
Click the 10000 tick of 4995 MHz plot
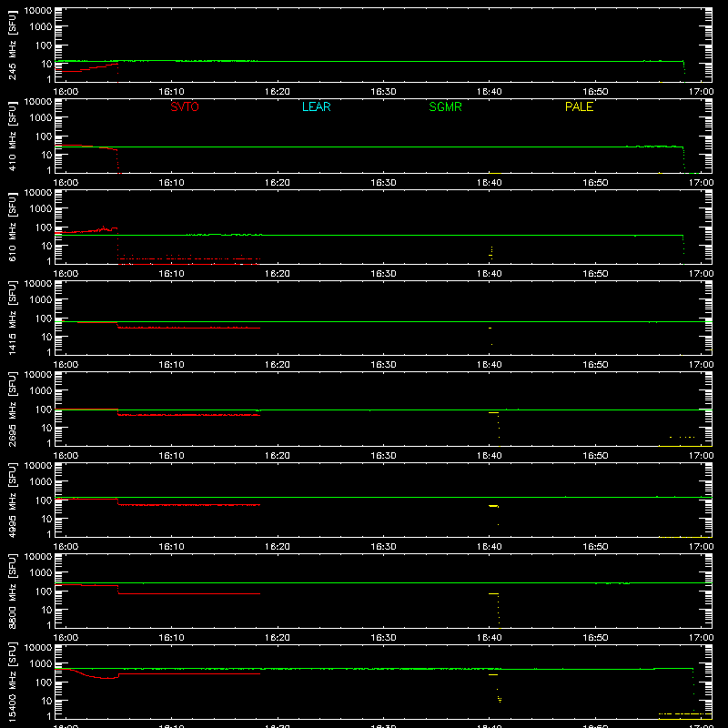click(x=38, y=466)
